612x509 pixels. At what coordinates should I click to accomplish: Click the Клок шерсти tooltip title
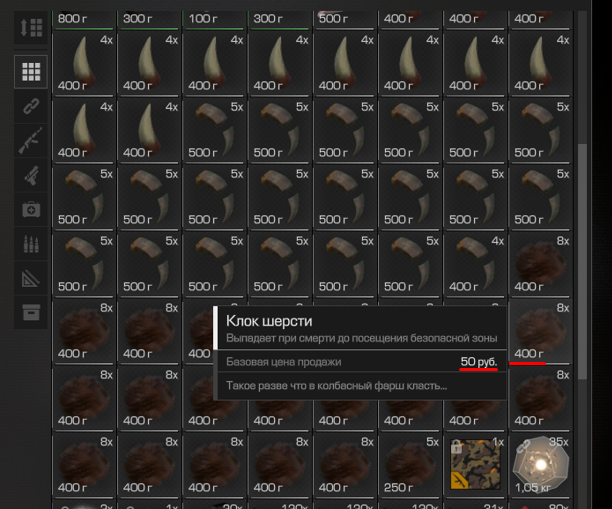[x=269, y=321]
